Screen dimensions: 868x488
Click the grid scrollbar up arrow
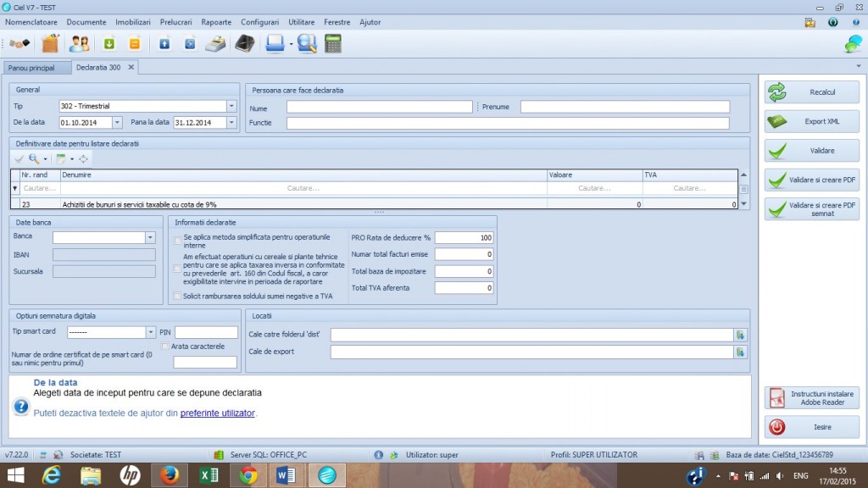point(743,175)
